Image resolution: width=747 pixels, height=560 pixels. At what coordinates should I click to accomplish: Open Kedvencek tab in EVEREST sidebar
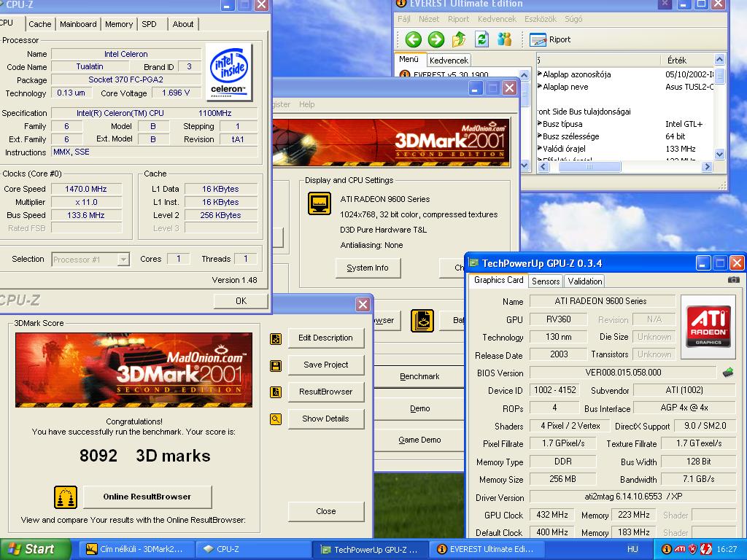click(449, 60)
